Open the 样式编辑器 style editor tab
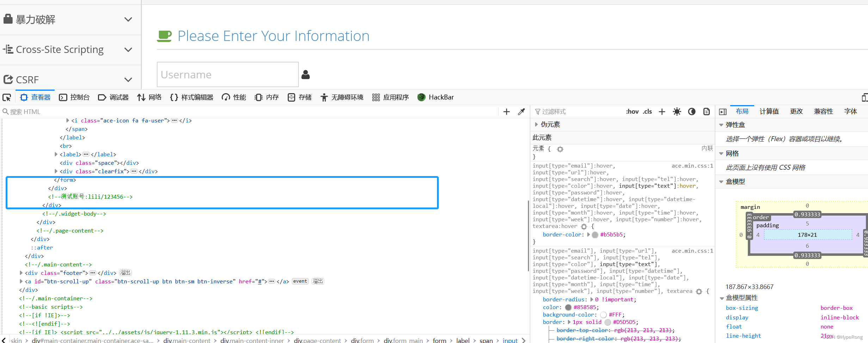This screenshot has height=343, width=868. tap(192, 97)
